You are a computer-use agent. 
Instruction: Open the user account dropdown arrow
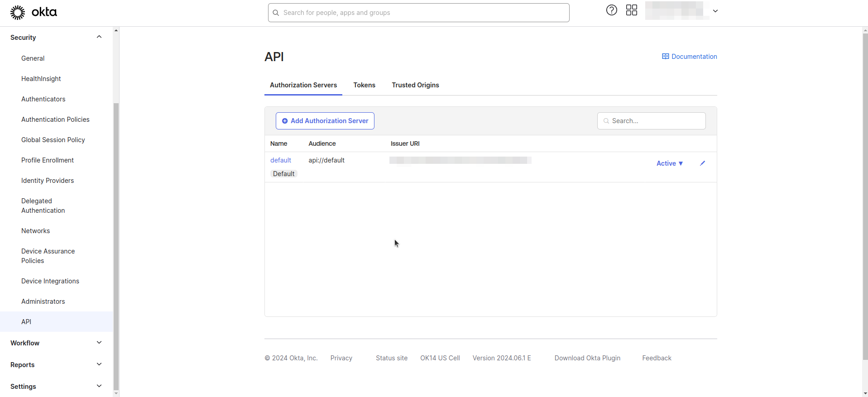715,11
